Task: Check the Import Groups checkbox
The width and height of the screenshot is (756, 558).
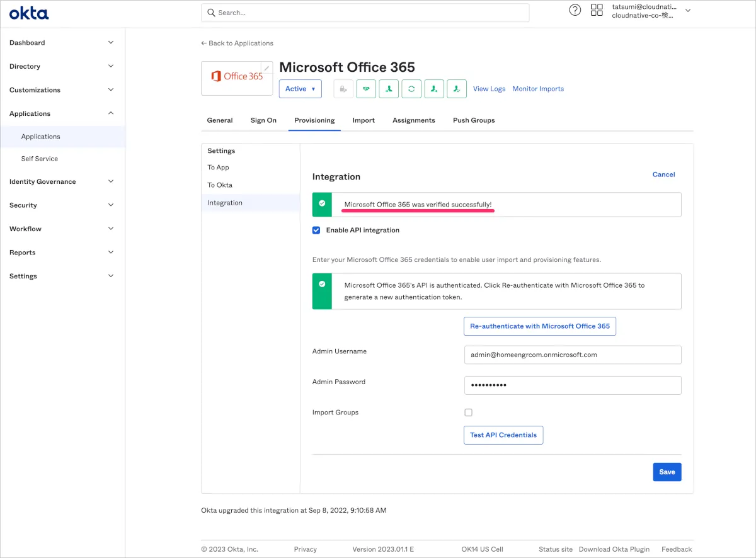Action: click(x=468, y=413)
